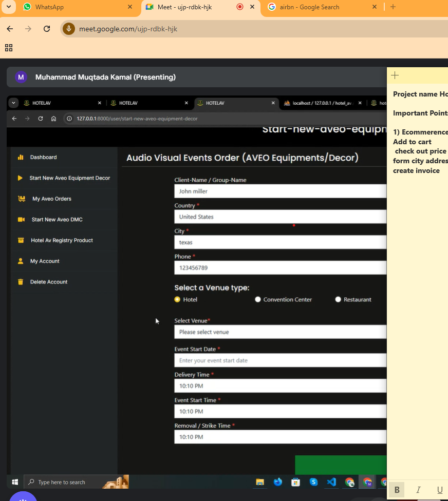Click the presenter's M avatar in Meet
The height and width of the screenshot is (501, 448).
pyautogui.click(x=21, y=77)
